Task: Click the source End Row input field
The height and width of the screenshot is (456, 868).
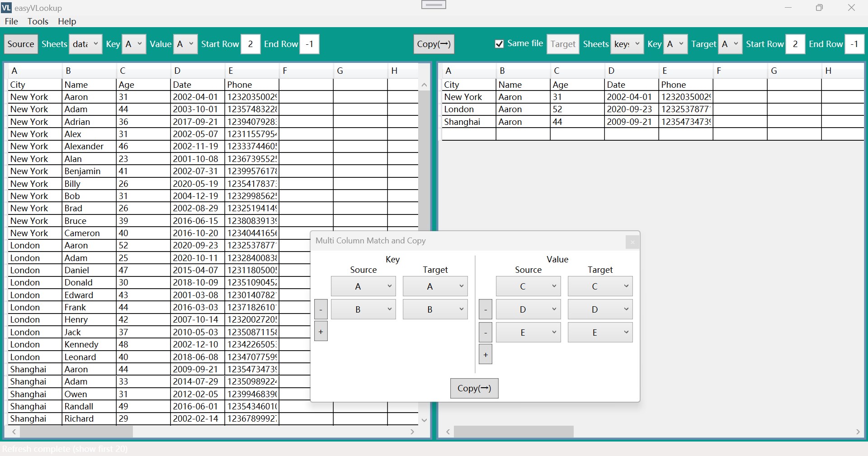Action: click(310, 44)
